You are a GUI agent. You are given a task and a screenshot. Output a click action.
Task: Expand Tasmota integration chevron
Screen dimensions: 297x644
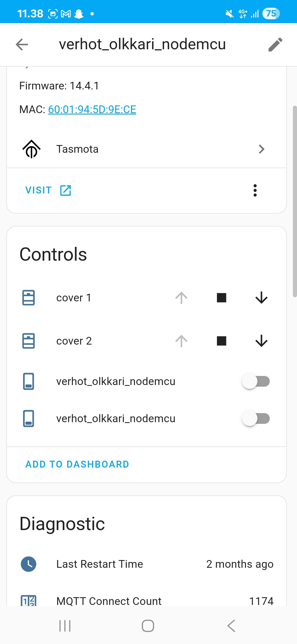coord(262,149)
